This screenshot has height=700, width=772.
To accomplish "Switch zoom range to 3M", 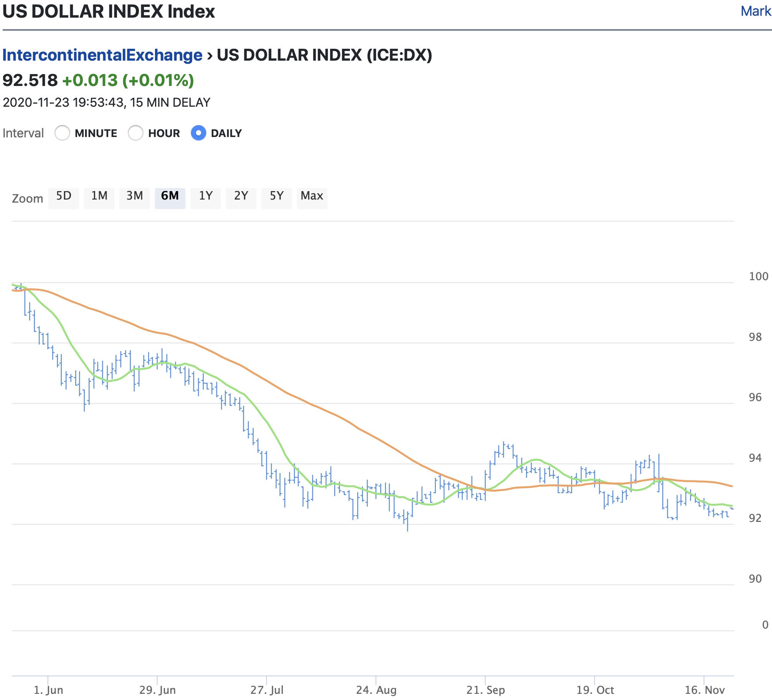I will pos(135,196).
